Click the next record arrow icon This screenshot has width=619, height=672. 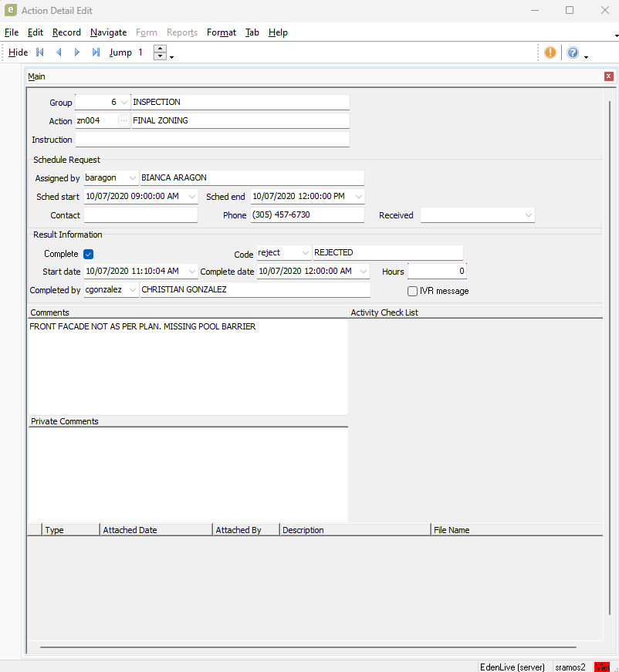click(77, 52)
